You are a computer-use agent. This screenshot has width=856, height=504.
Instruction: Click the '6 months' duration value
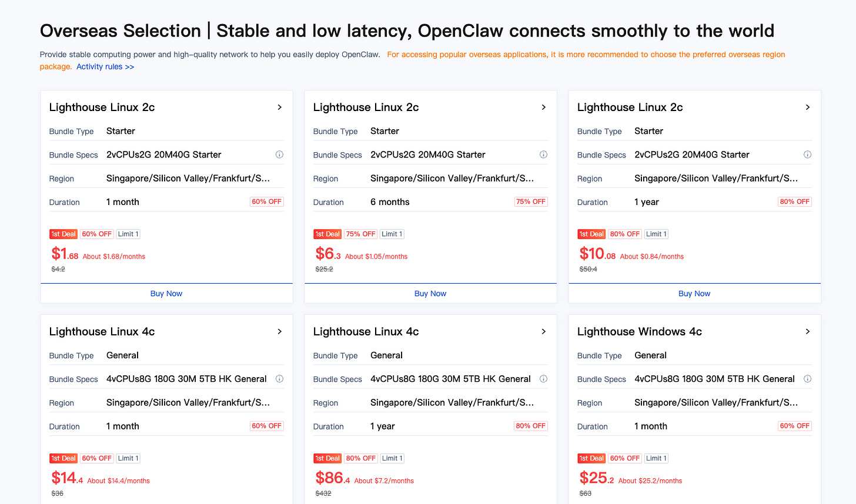tap(390, 202)
